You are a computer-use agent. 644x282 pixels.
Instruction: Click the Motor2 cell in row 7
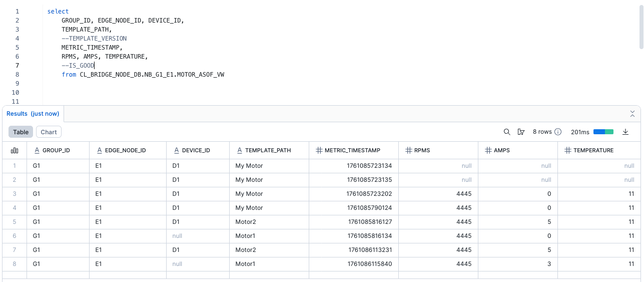pyautogui.click(x=246, y=249)
